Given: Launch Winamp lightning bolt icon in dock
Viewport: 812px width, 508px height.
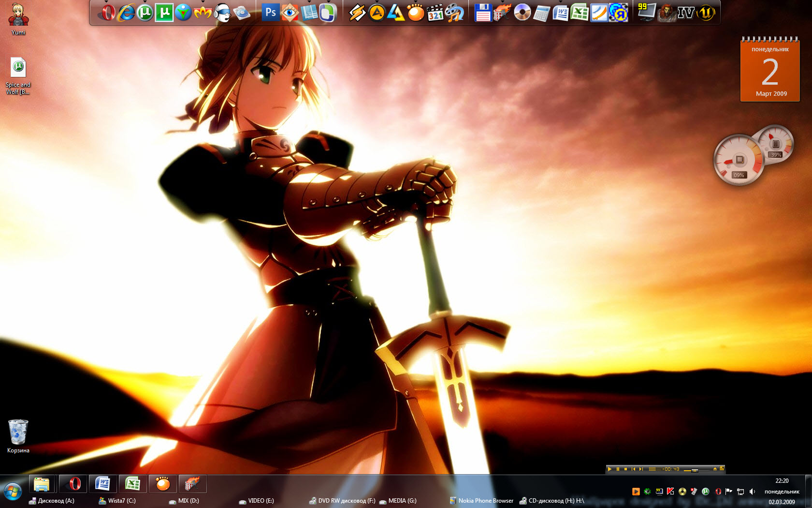Looking at the screenshot, I should [x=357, y=13].
